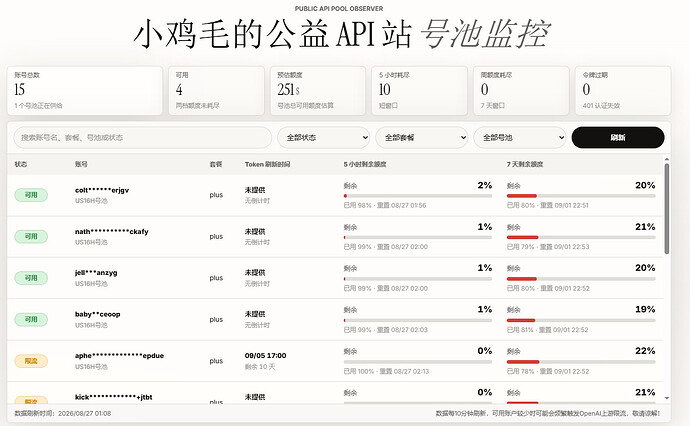The image size is (690, 426).
Task: Click 已用 79% · 重置 09/01 22:53 text
Action: point(548,247)
